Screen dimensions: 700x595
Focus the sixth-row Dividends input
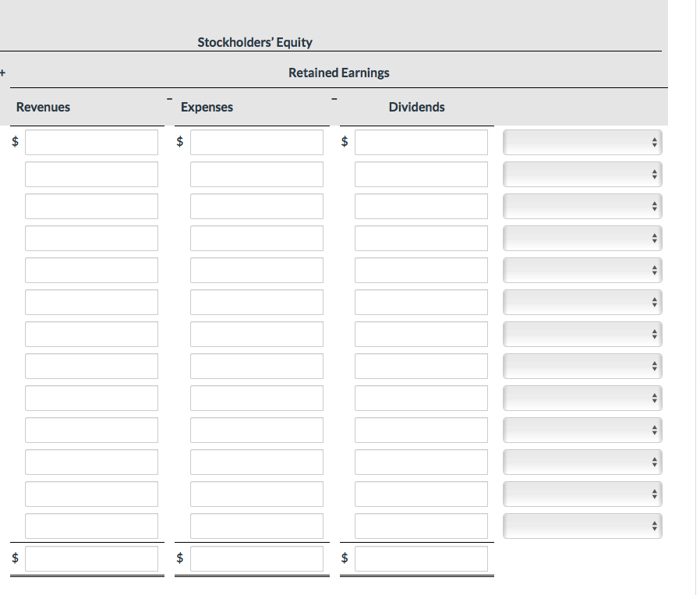[422, 303]
